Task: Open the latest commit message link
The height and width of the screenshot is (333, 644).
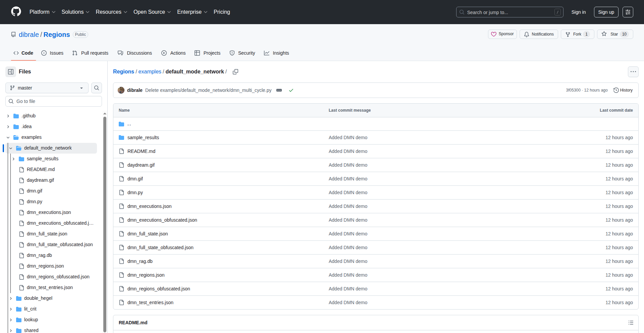Action: point(208,90)
